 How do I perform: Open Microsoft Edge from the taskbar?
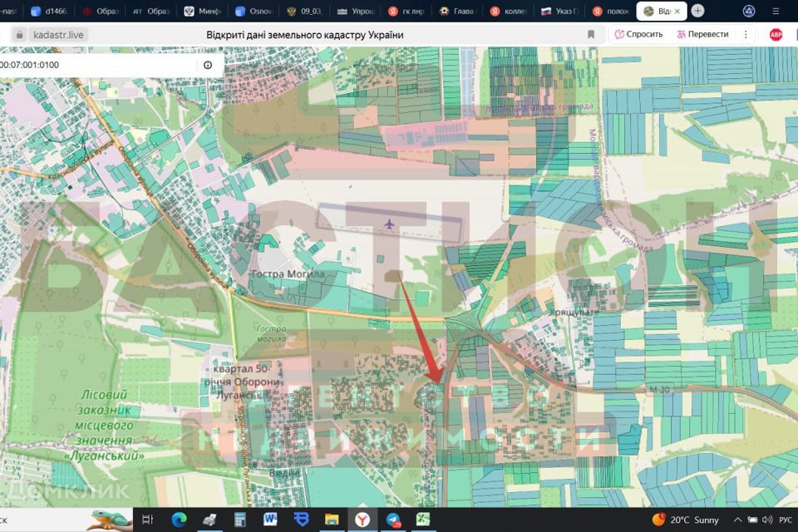179,520
